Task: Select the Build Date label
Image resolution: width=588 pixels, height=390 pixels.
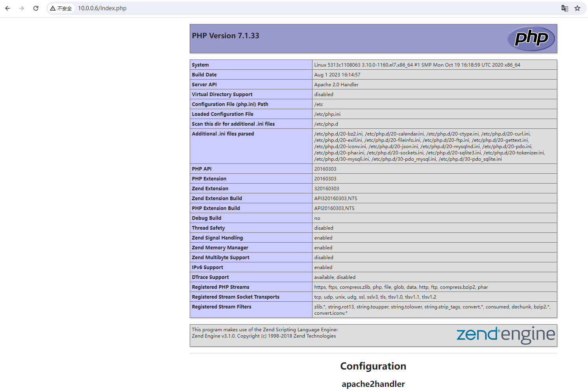Action: coord(204,75)
